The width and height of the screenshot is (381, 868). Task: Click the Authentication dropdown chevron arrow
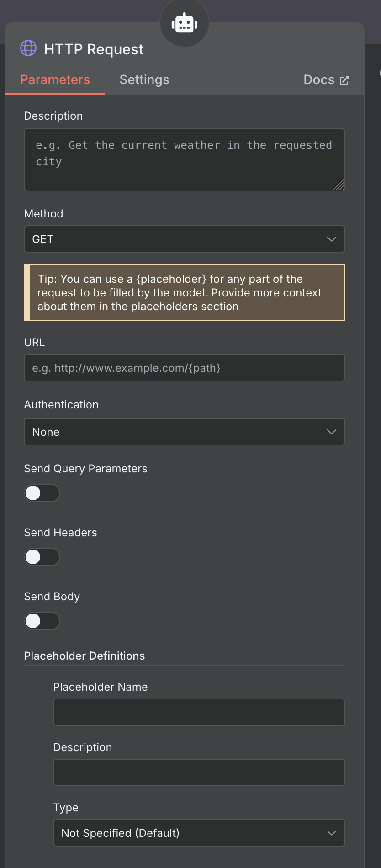332,432
